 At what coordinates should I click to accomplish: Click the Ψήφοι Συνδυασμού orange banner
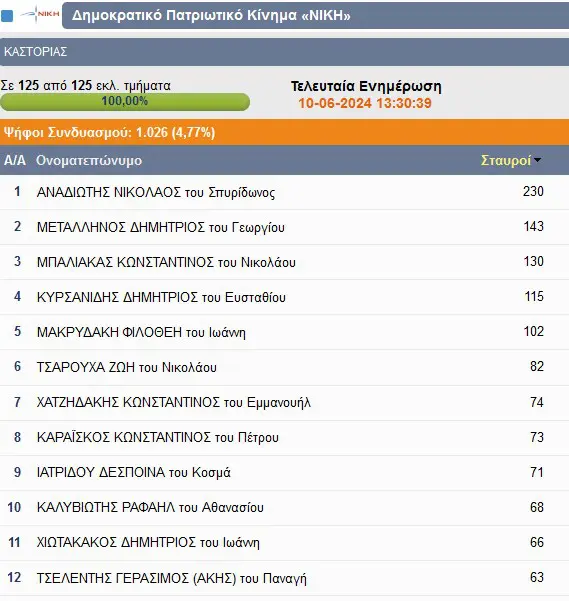(x=284, y=132)
